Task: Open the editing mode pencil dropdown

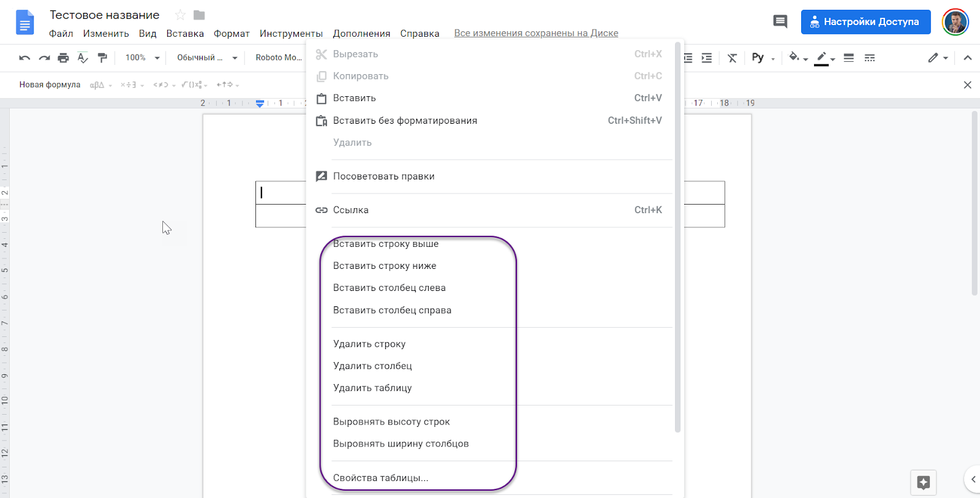Action: click(x=937, y=58)
